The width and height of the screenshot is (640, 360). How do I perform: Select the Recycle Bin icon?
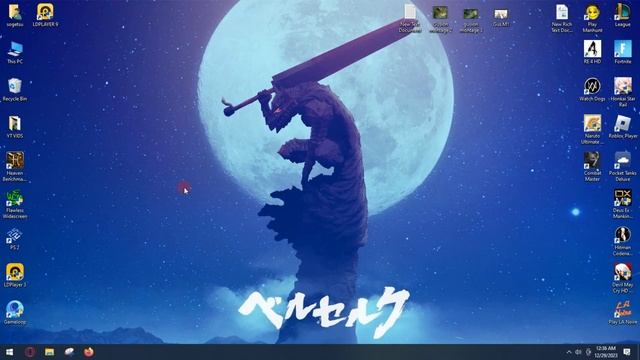tap(15, 90)
